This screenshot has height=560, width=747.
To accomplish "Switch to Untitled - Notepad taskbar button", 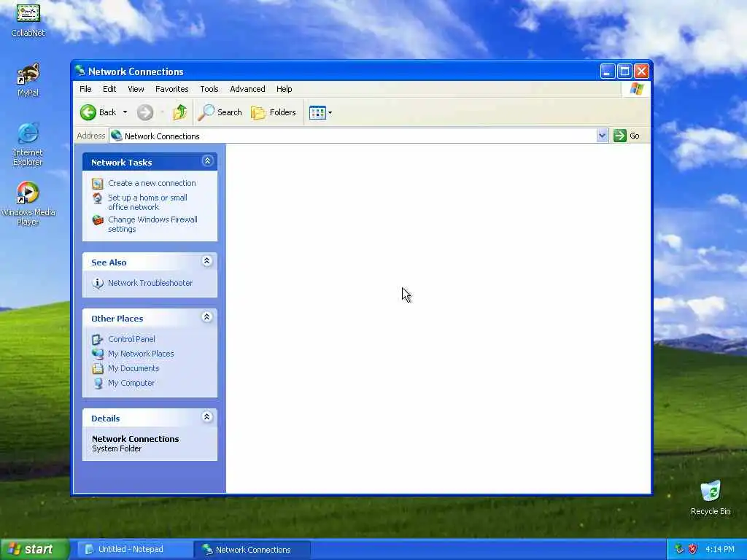I will pos(133,550).
